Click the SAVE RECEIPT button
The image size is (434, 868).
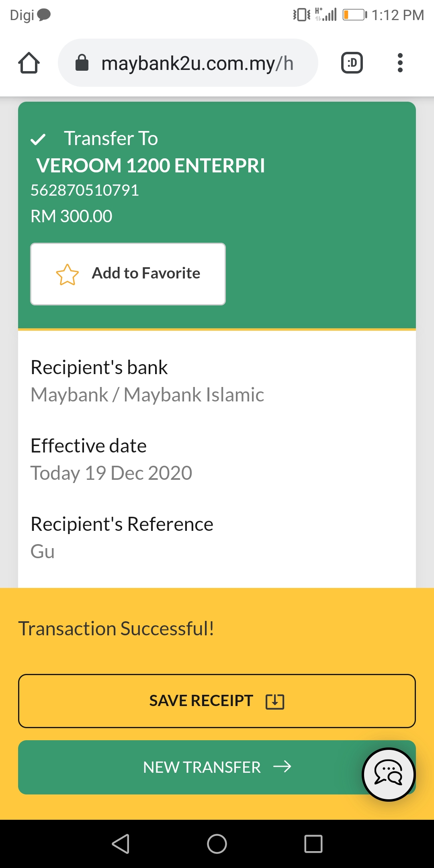(217, 701)
